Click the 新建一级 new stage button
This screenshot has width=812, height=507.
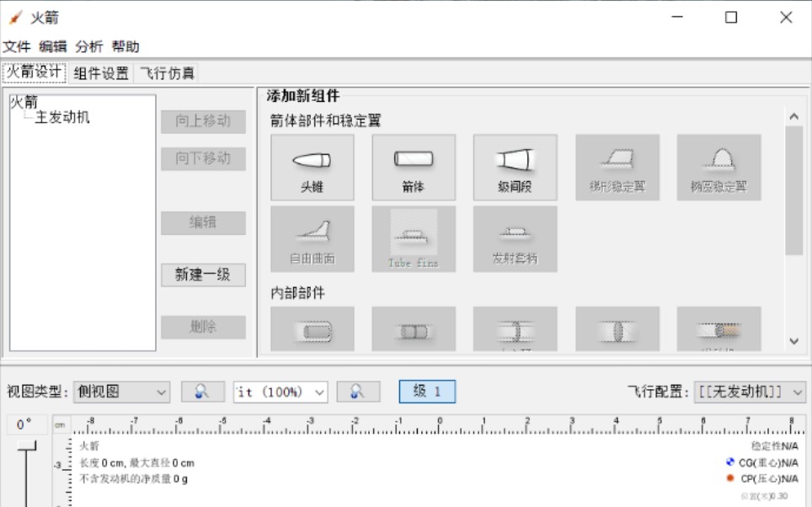(202, 275)
